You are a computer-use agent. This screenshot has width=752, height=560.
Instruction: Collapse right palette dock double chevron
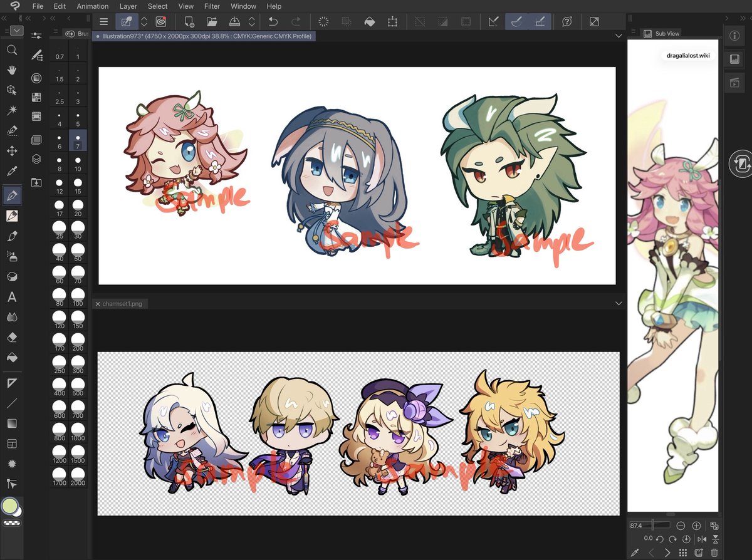(x=742, y=18)
